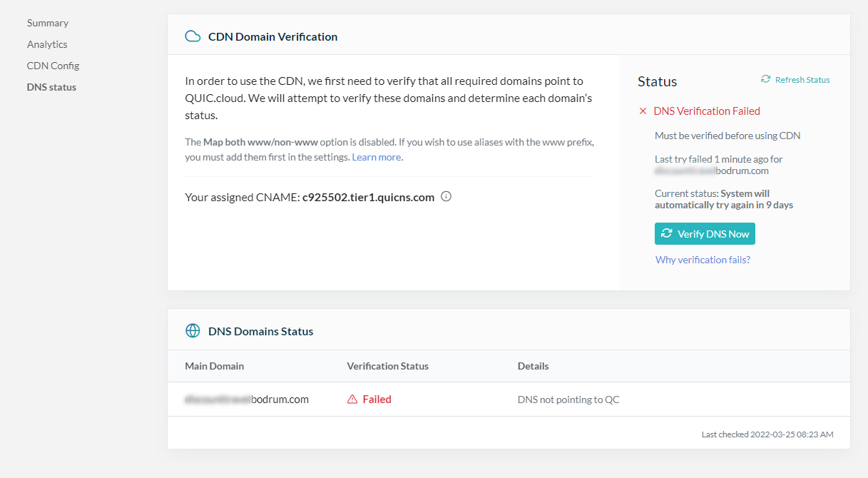Open the Summary sidebar item
This screenshot has width=868, height=478.
[48, 23]
